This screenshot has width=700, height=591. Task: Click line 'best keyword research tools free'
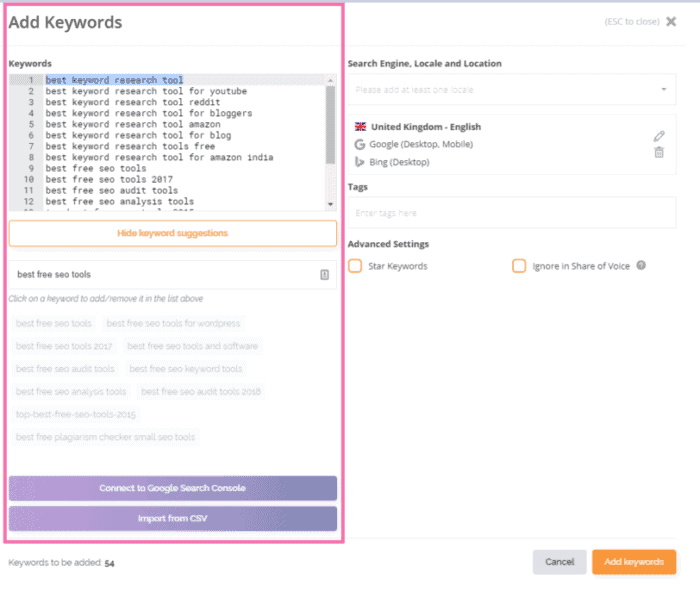click(130, 146)
